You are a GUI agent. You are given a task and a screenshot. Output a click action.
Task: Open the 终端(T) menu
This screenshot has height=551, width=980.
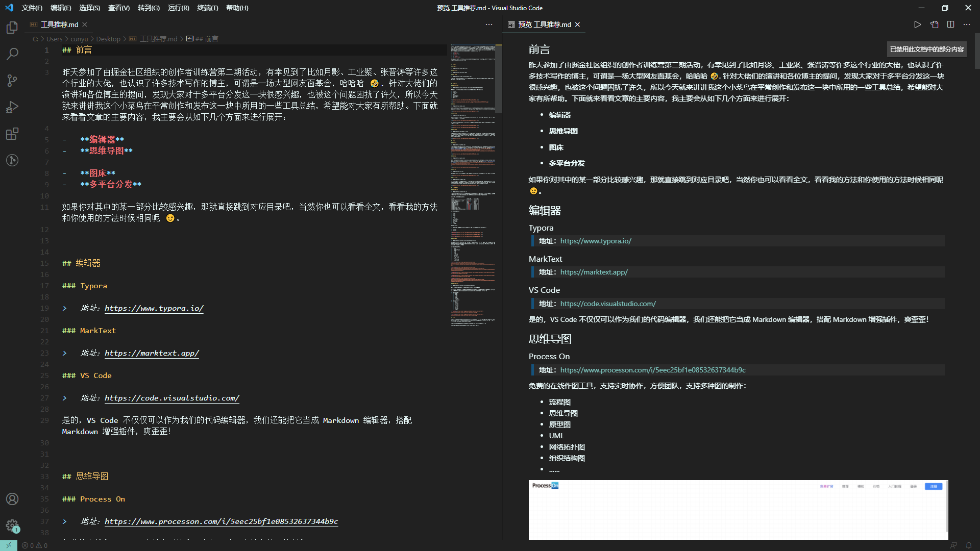207,8
